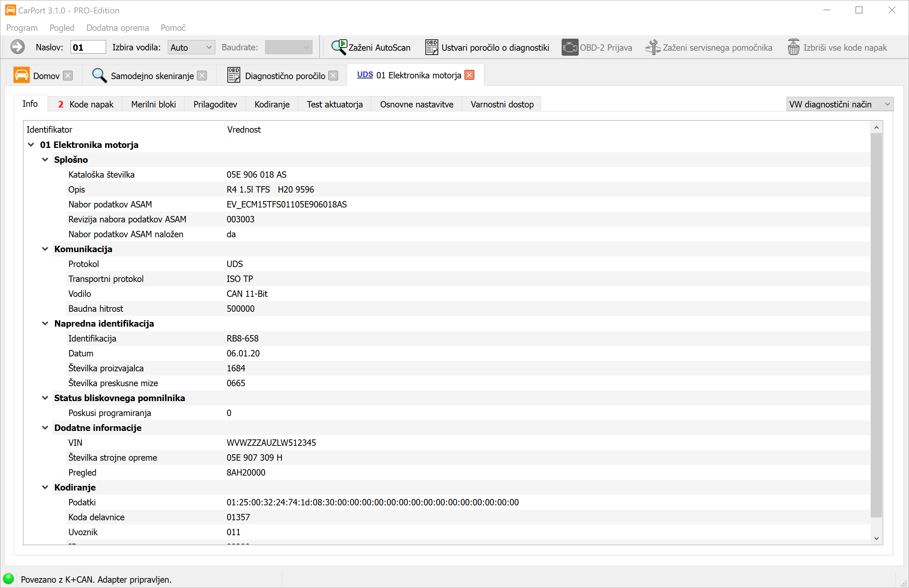Close the Samodejno skeniranje tab
909x588 pixels.
click(x=202, y=76)
